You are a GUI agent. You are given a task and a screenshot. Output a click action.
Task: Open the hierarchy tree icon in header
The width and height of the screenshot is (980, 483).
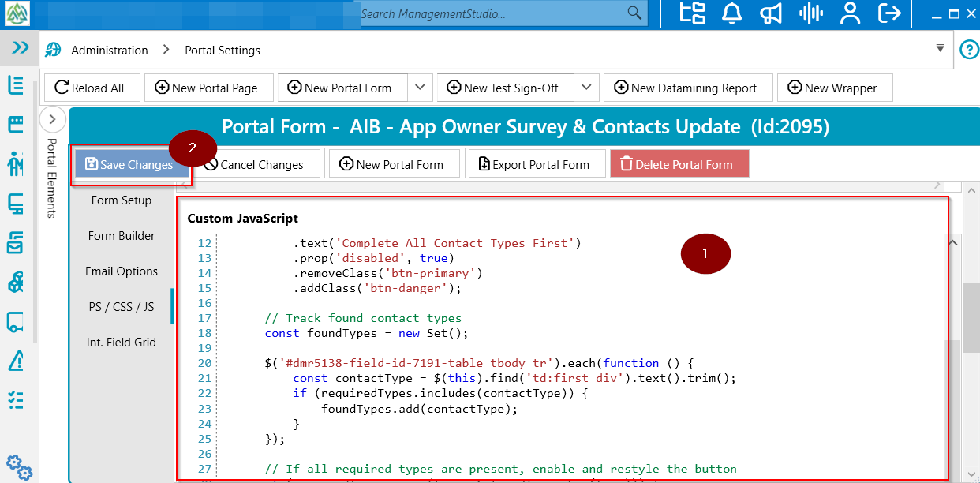pyautogui.click(x=693, y=13)
